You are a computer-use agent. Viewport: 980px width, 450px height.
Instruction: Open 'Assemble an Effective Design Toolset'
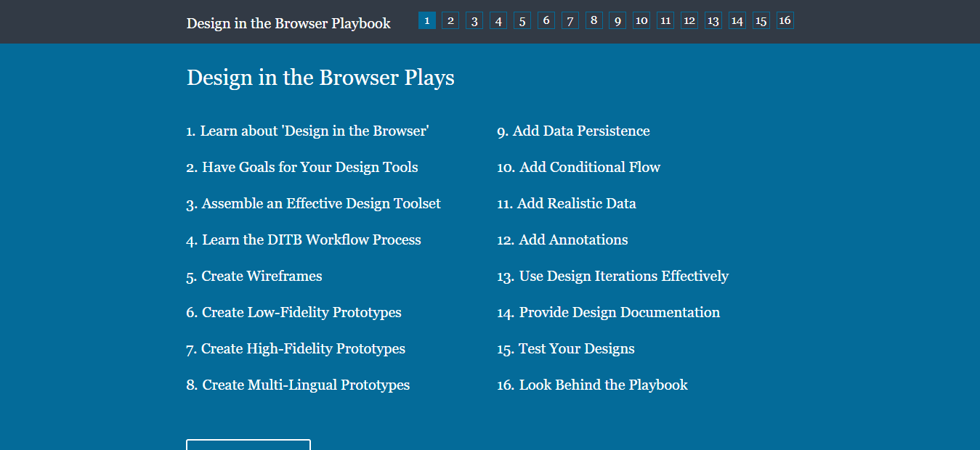(320, 203)
